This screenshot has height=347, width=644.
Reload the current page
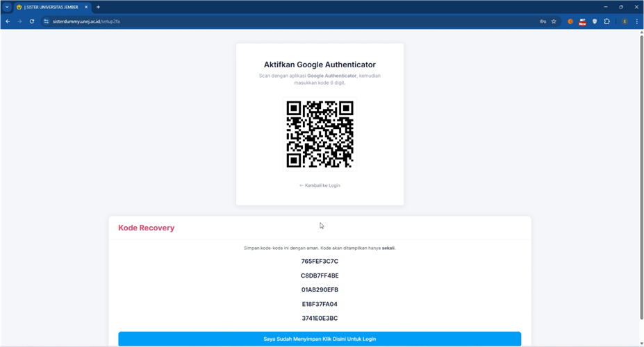pos(32,22)
